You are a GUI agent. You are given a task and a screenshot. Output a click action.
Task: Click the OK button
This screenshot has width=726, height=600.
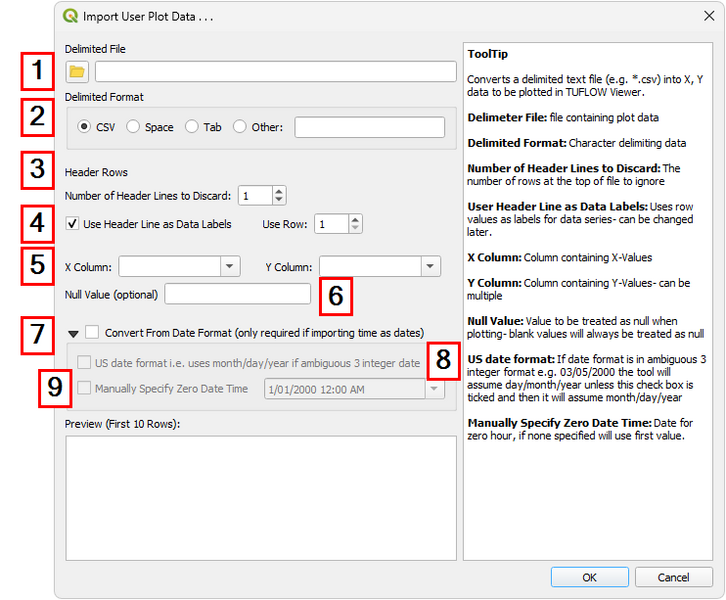[590, 577]
